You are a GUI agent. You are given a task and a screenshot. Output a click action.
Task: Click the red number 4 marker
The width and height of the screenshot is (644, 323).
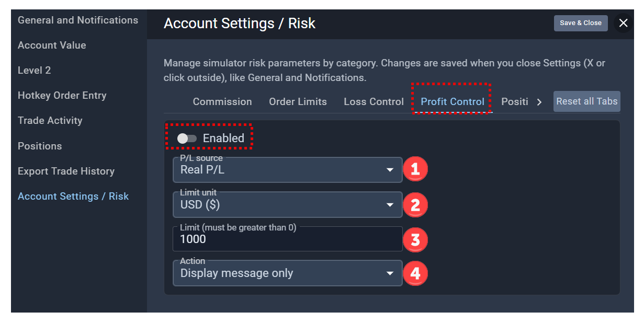click(415, 273)
